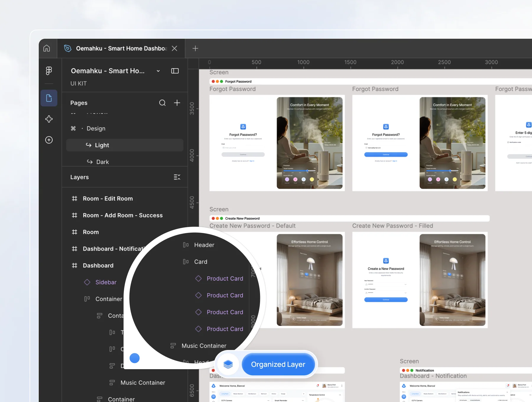The width and height of the screenshot is (532, 402).
Task: Go to the home tab icon
Action: pos(47,48)
